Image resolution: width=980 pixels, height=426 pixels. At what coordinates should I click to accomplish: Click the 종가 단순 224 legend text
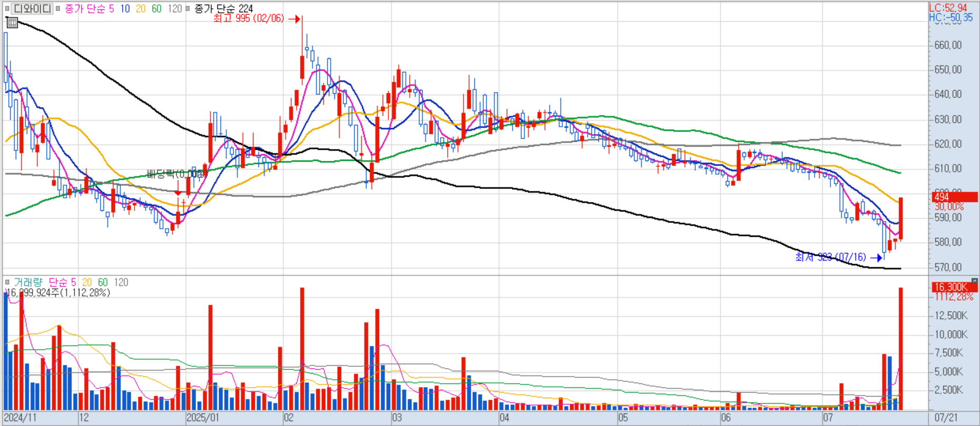click(x=224, y=8)
